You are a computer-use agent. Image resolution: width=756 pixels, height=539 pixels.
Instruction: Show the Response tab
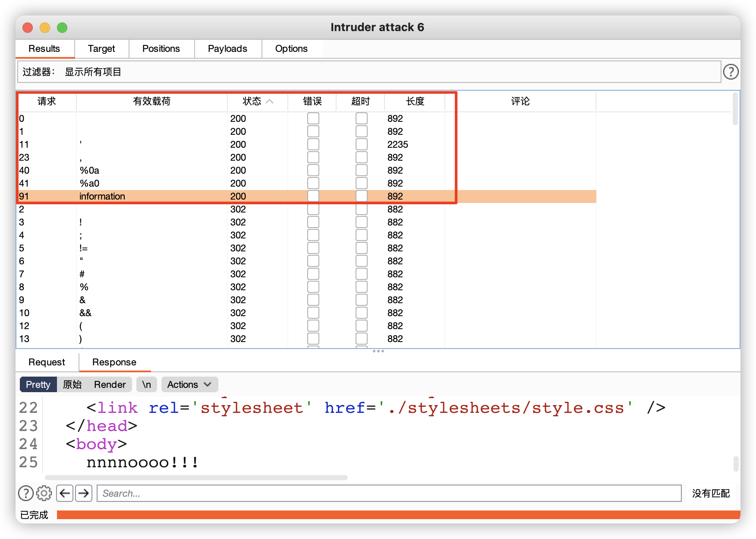click(x=114, y=362)
